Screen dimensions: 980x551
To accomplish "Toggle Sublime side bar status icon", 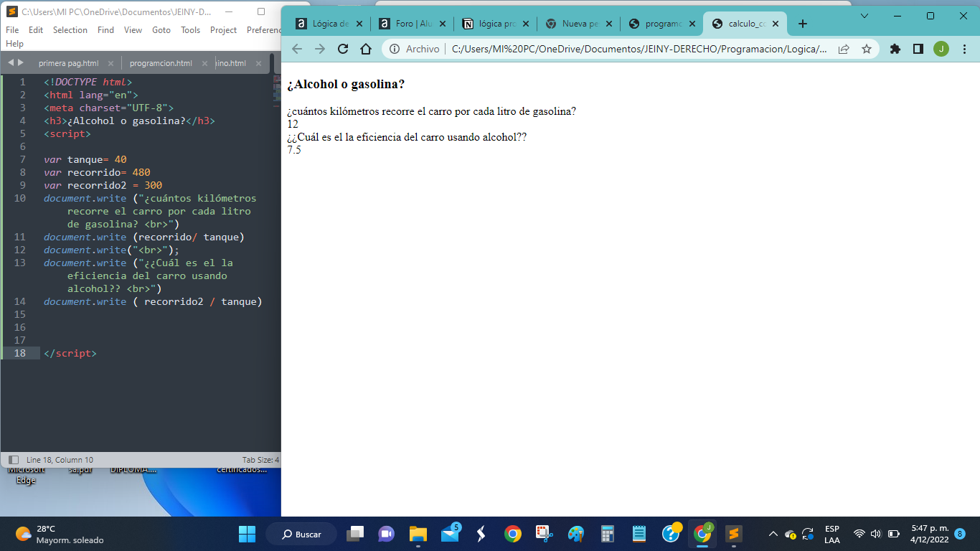I will 13,460.
